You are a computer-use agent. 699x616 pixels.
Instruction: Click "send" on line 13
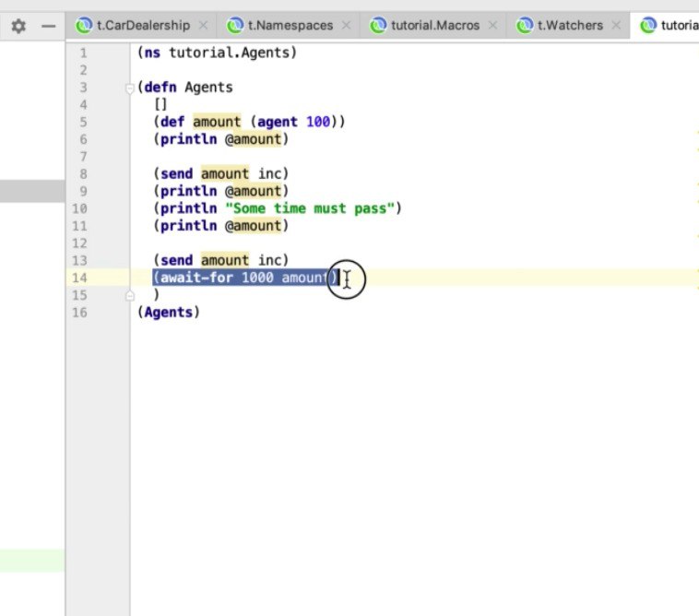coord(176,260)
